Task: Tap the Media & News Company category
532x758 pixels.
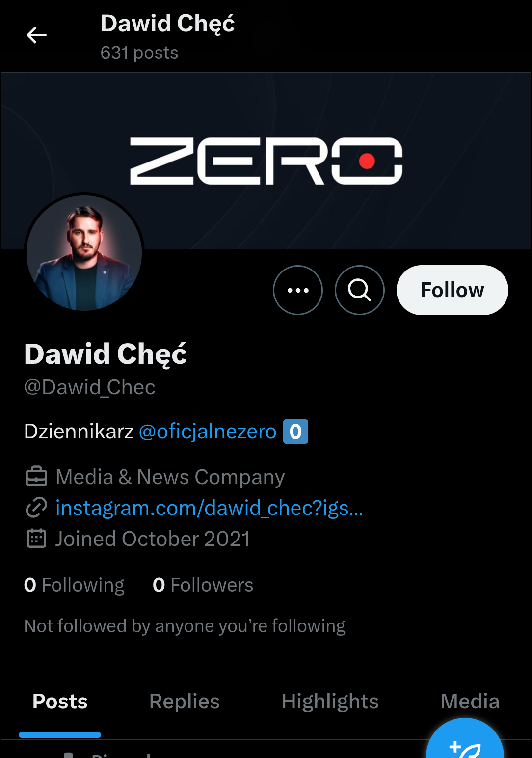Action: coord(170,477)
